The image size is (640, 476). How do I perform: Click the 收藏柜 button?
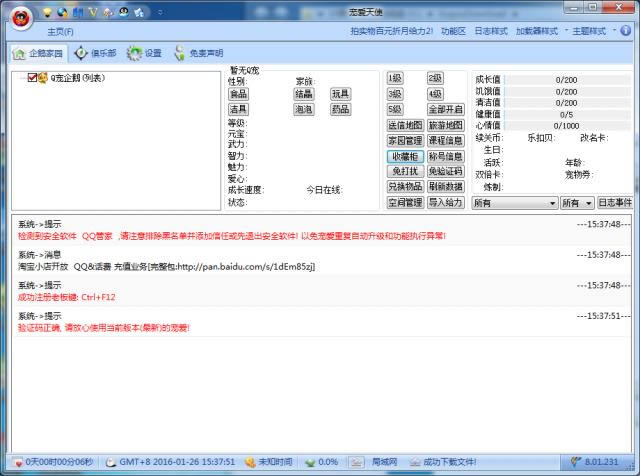tap(405, 157)
